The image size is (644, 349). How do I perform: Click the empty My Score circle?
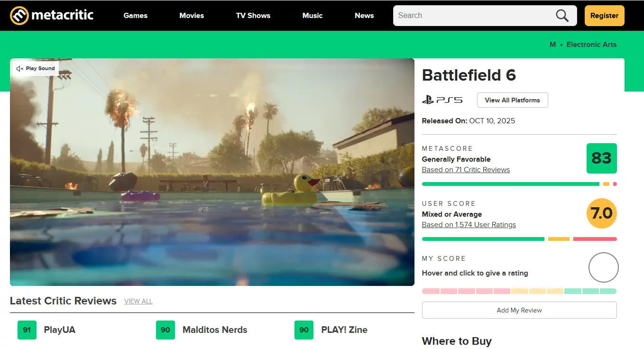click(604, 267)
